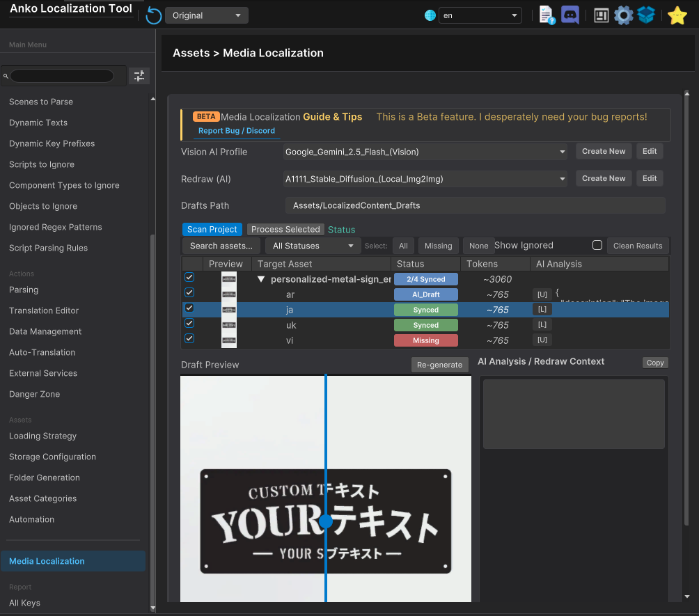This screenshot has width=699, height=616.
Task: Click the [L] tag in uk row
Action: tap(542, 324)
